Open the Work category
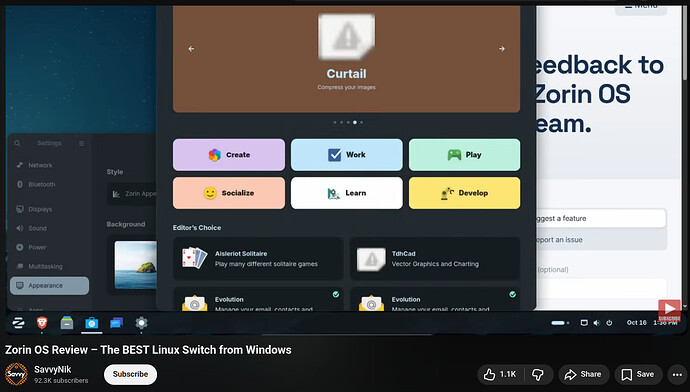Image resolution: width=690 pixels, height=392 pixels. pyautogui.click(x=346, y=155)
